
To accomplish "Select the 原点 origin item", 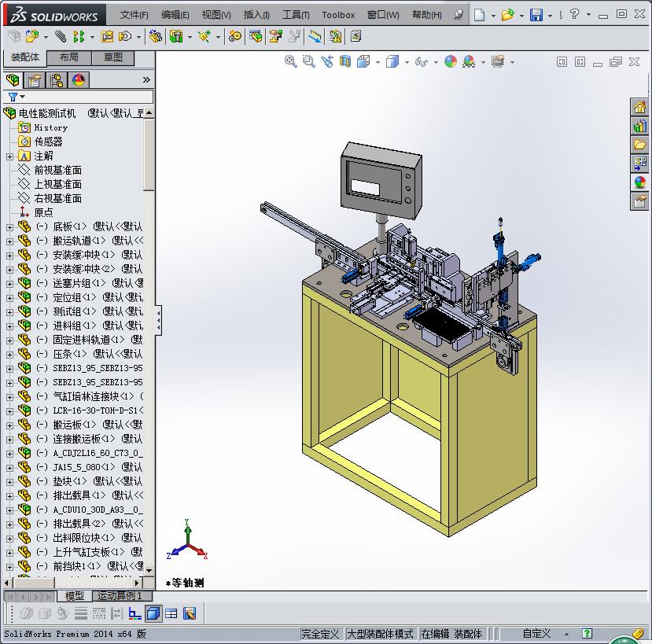I will tap(43, 212).
